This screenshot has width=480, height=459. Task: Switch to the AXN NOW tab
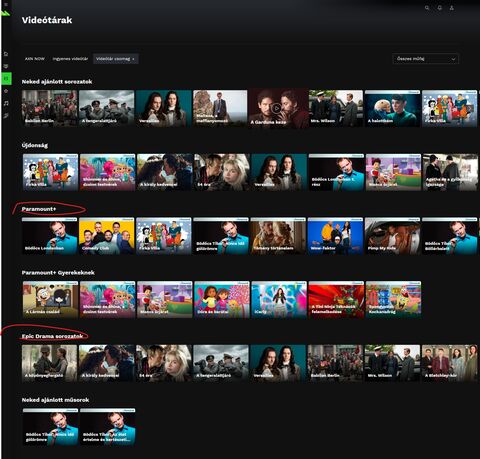point(35,59)
